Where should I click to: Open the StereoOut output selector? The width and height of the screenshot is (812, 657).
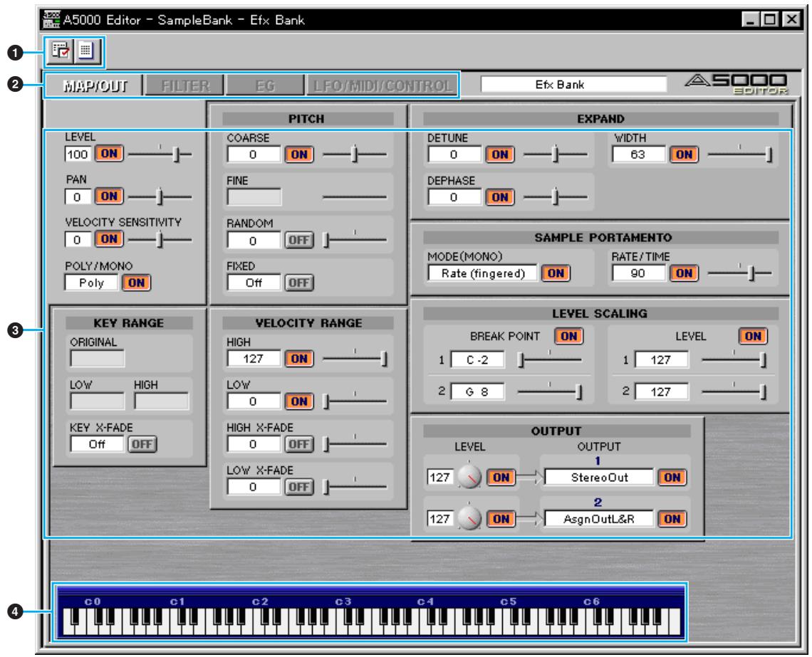(599, 477)
